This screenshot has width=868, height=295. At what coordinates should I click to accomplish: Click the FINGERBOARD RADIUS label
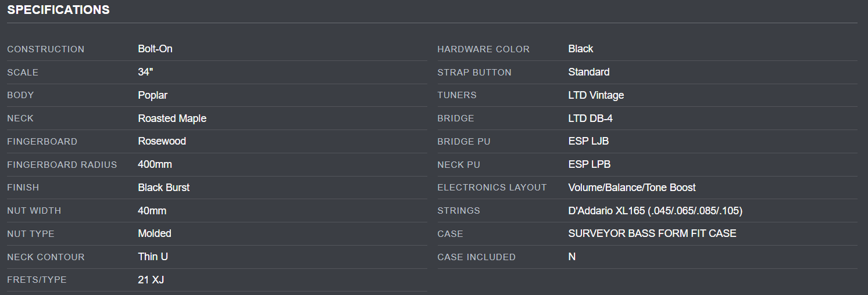pyautogui.click(x=62, y=165)
